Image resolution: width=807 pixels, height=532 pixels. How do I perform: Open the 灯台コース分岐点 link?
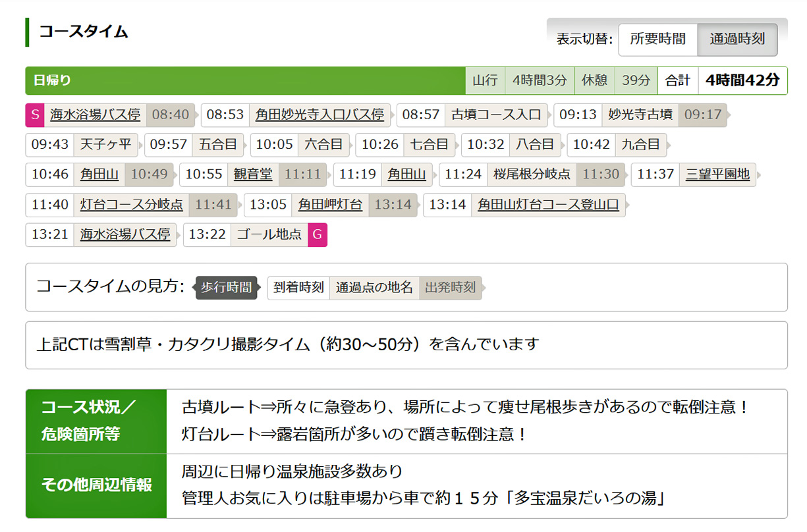(132, 205)
